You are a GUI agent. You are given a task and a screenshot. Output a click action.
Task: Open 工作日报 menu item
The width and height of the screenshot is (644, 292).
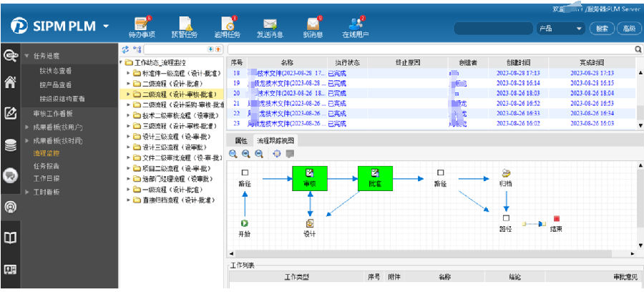pyautogui.click(x=47, y=178)
